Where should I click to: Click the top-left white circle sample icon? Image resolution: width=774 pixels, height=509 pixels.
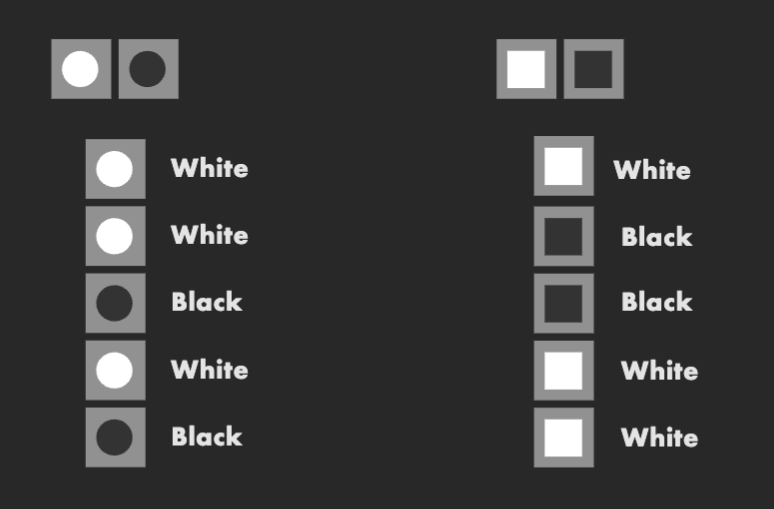[81, 69]
